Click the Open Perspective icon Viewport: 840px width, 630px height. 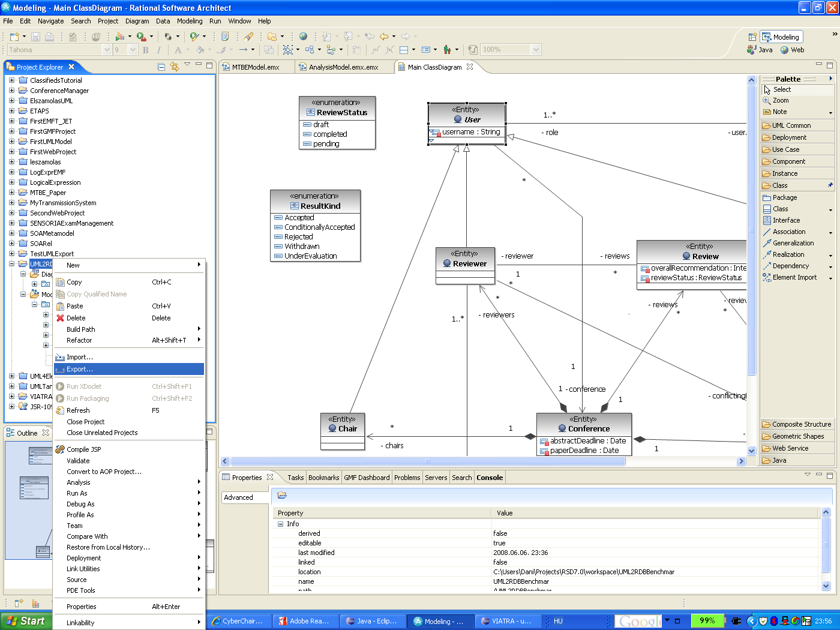tap(752, 37)
